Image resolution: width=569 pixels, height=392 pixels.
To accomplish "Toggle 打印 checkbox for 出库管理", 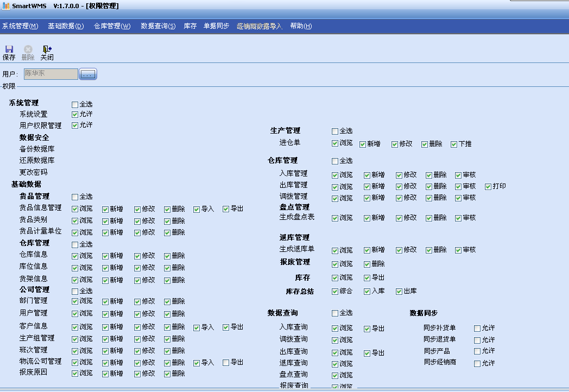I will [x=488, y=186].
